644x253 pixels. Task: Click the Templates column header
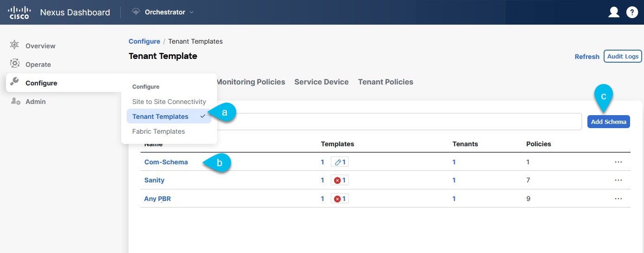pyautogui.click(x=337, y=144)
